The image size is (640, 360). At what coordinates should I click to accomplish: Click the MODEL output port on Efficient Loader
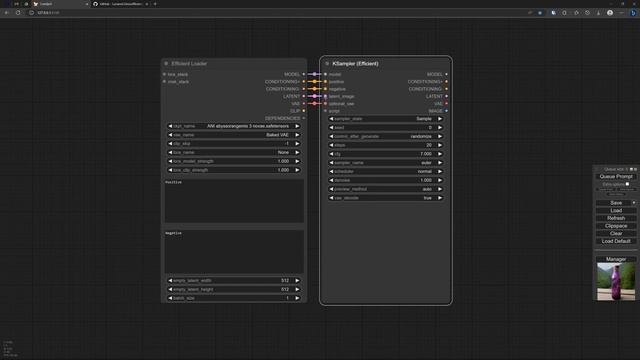pos(304,74)
